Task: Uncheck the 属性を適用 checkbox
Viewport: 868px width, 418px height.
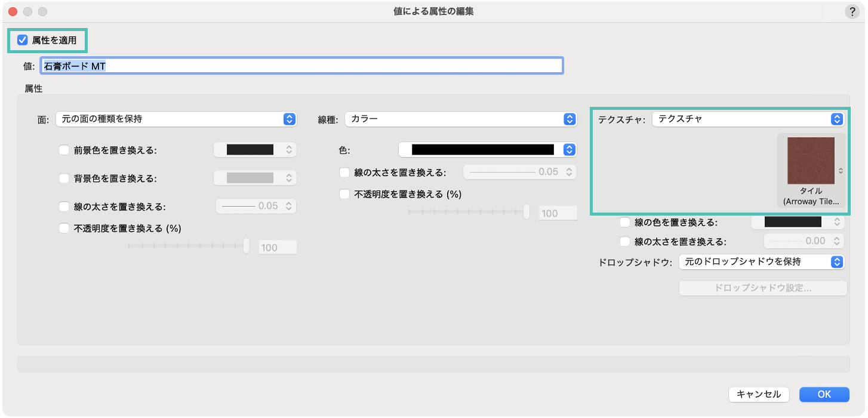Action: [23, 41]
